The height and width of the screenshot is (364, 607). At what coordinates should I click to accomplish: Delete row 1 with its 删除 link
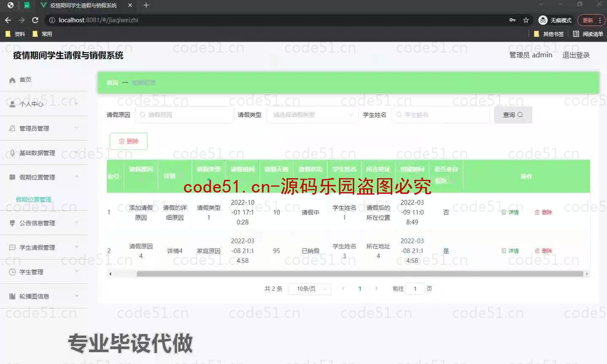[x=543, y=212]
